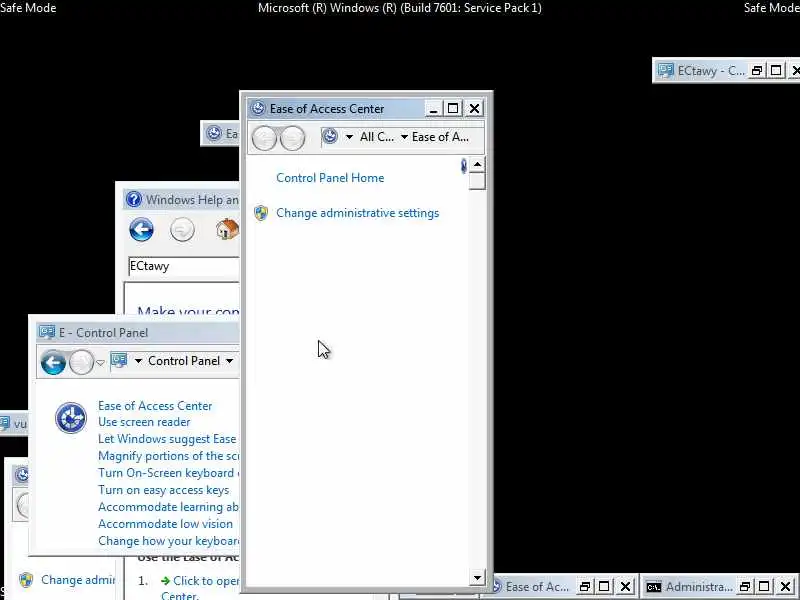Image resolution: width=800 pixels, height=600 pixels.
Task: Open Change administrative settings link
Action: (357, 213)
